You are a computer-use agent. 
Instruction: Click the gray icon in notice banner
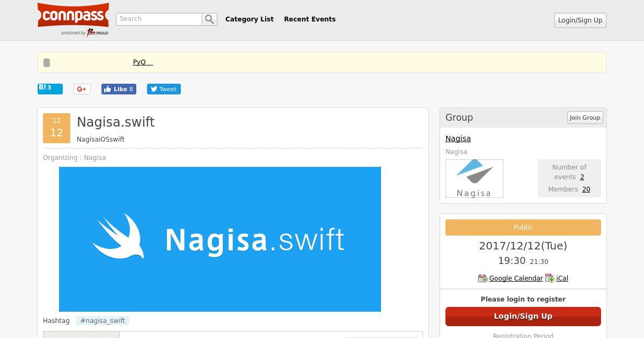(x=47, y=63)
